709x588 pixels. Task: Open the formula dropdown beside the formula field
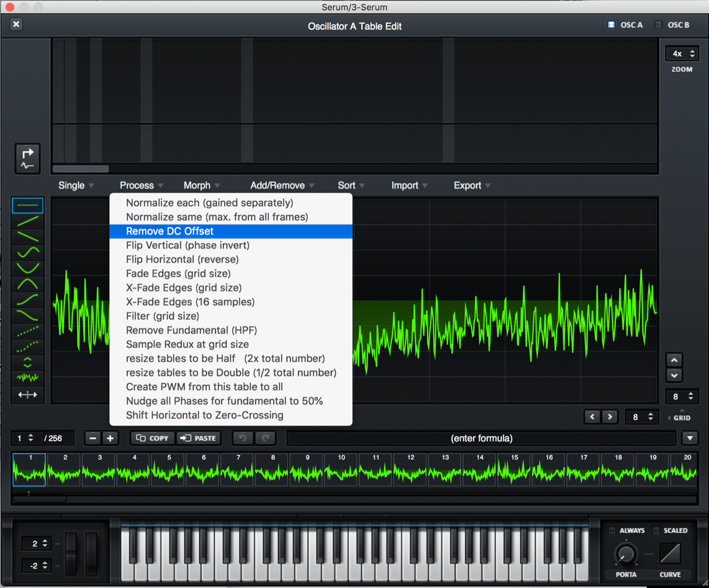(690, 438)
